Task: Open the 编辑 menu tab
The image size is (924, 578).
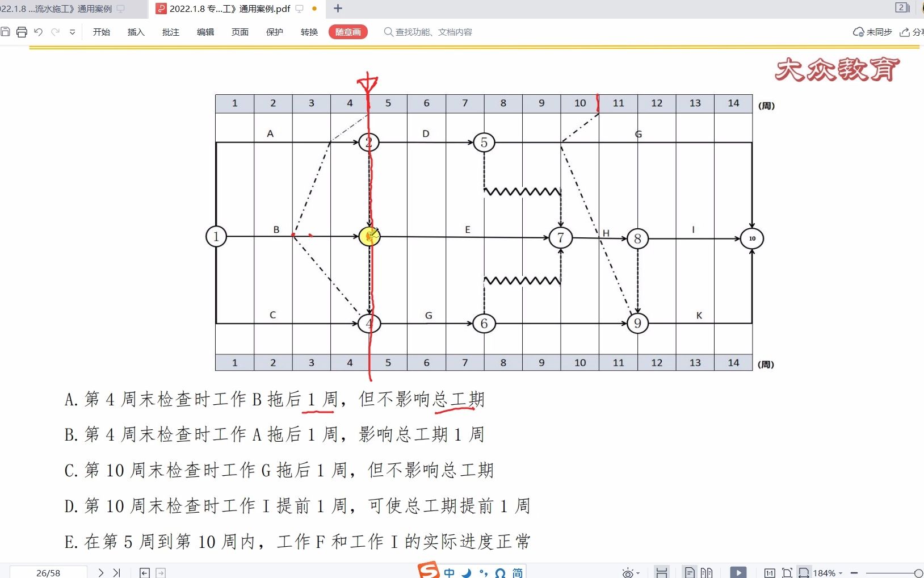Action: tap(205, 32)
